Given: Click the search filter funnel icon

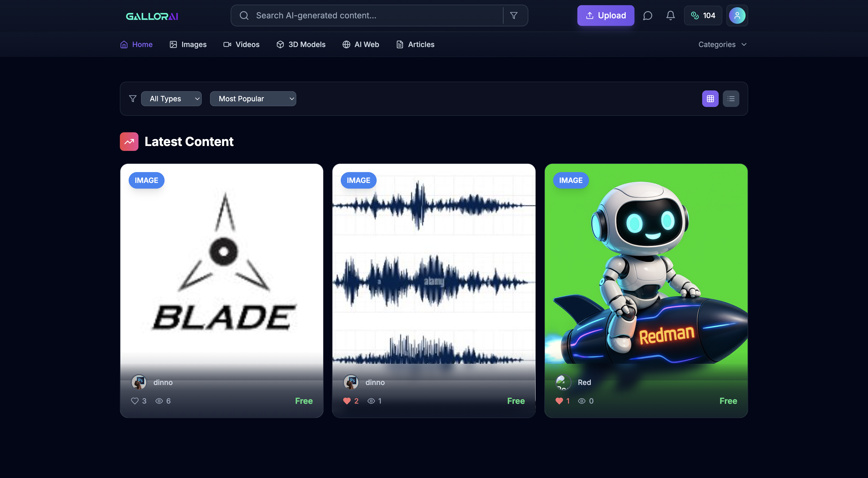Looking at the screenshot, I should 514,16.
